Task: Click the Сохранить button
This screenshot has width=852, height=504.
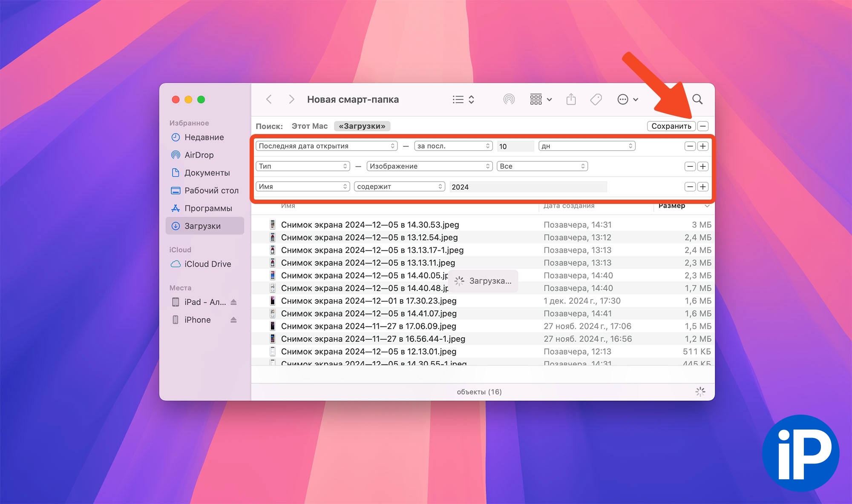Action: coord(671,126)
